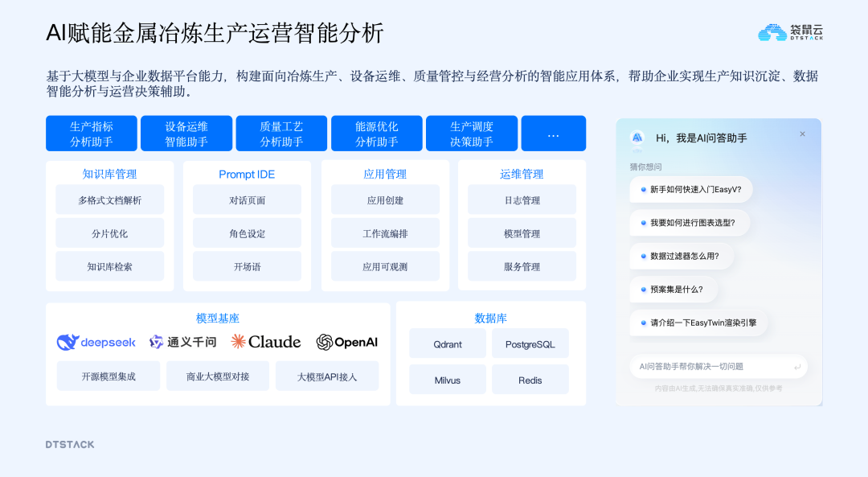Choose the Qdrant database option

[448, 343]
